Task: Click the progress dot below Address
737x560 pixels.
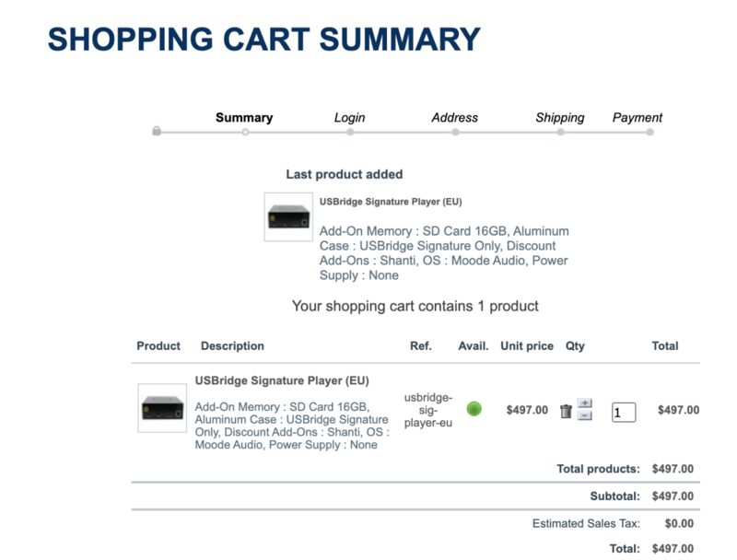Action: (x=455, y=132)
